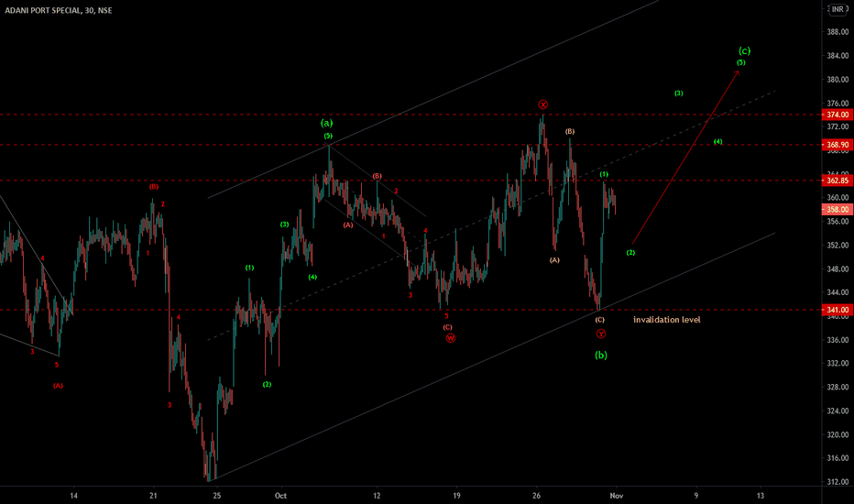
Task: Click the 21 date label on time axis
Action: pyautogui.click(x=153, y=496)
